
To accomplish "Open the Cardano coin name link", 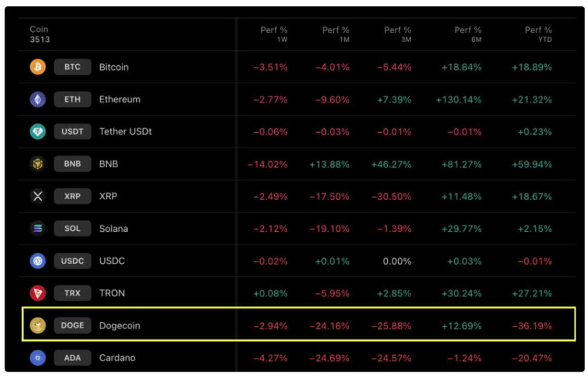I will tap(118, 357).
